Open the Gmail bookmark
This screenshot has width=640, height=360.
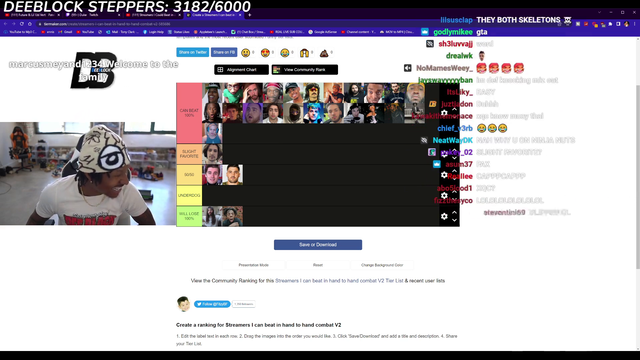(x=65, y=32)
